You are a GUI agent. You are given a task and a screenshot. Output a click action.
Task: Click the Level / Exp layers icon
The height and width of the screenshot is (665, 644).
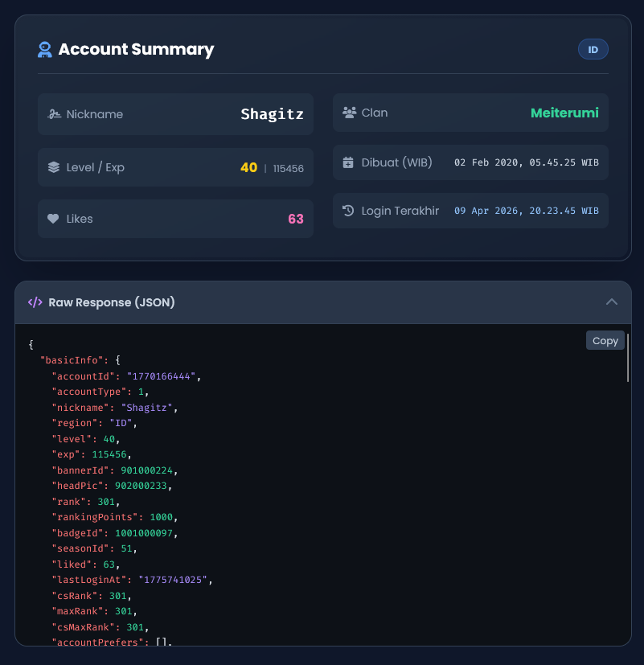click(54, 167)
